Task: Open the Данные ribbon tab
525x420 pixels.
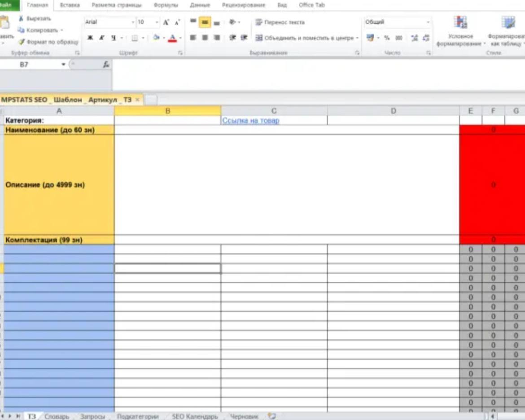Action: (200, 5)
